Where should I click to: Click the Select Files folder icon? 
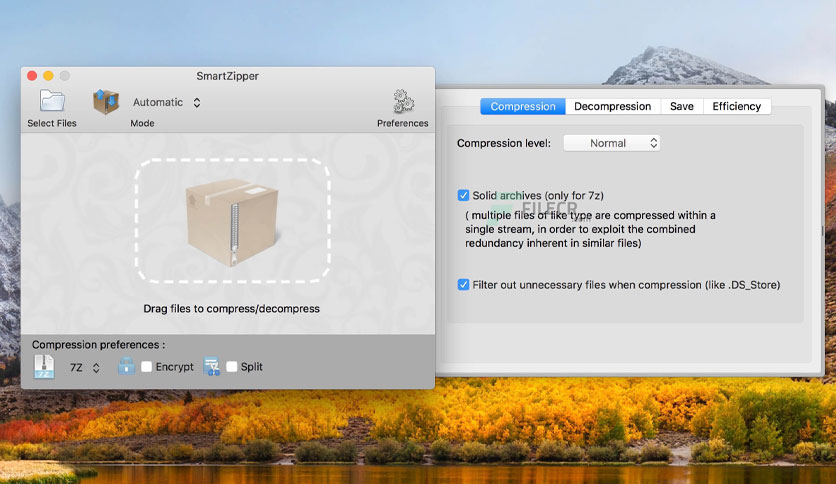point(52,100)
